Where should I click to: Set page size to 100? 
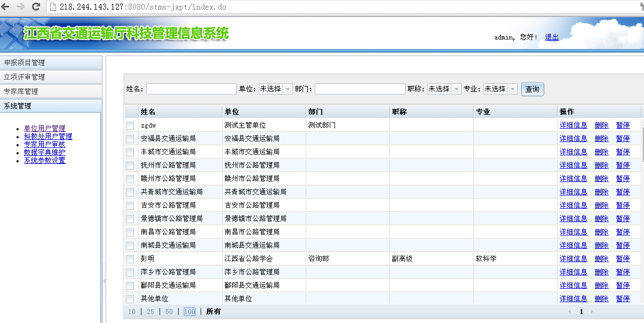[x=189, y=312]
